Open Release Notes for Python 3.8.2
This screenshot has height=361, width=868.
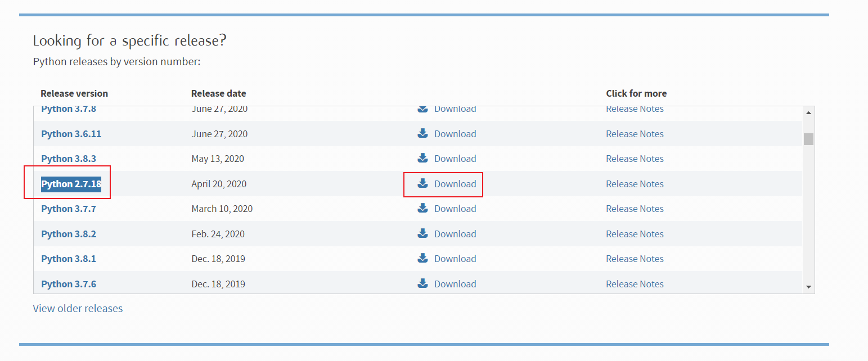[x=635, y=234]
